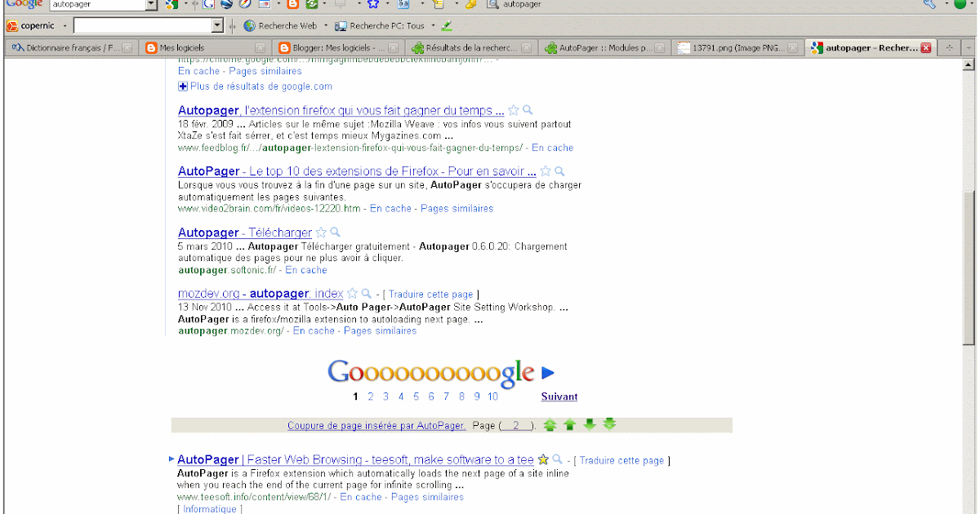
Task: Click the AutoPager jump to top double arrow
Action: 550,425
